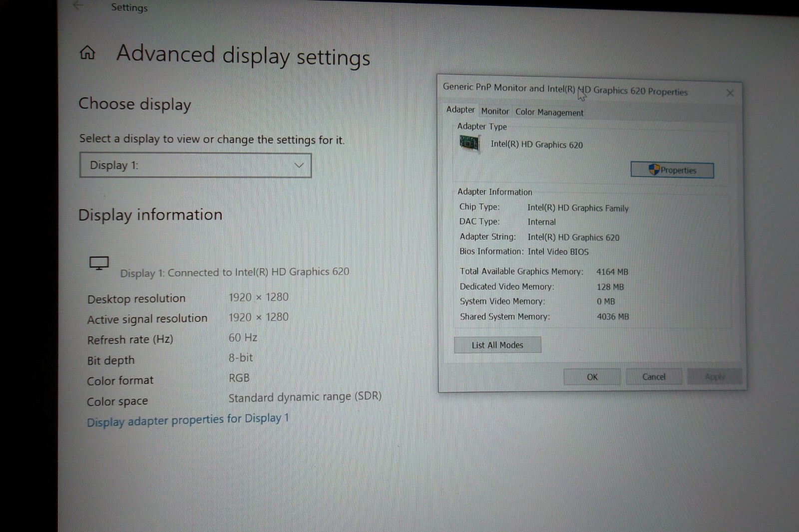Click the 4036 MB shared system memory value

[x=613, y=316]
